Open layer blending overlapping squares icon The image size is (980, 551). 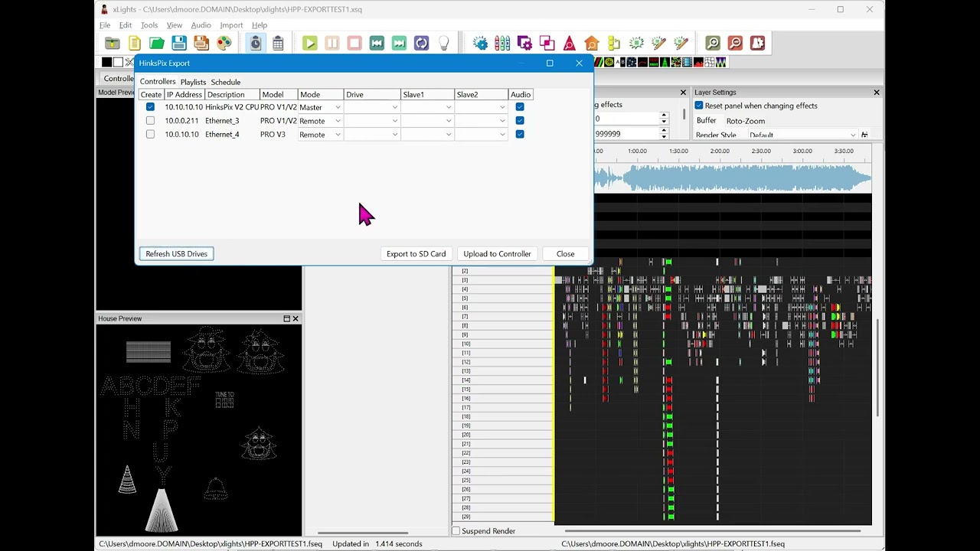coord(547,44)
